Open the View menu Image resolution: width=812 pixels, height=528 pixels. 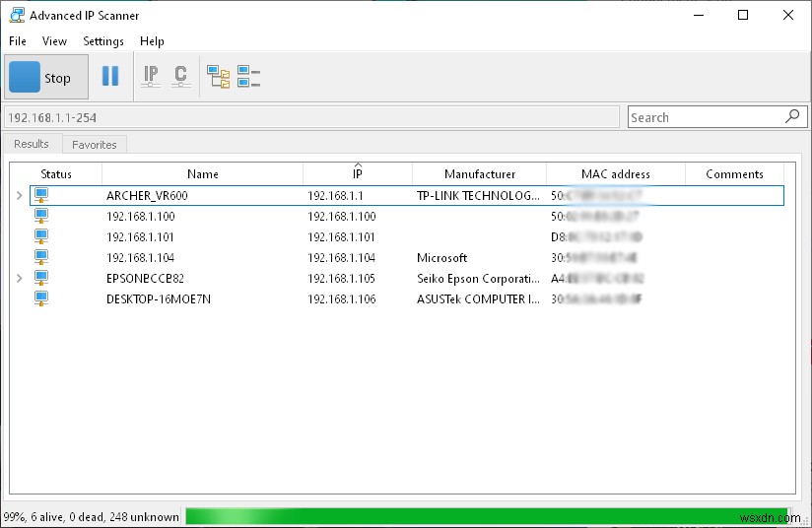point(54,41)
